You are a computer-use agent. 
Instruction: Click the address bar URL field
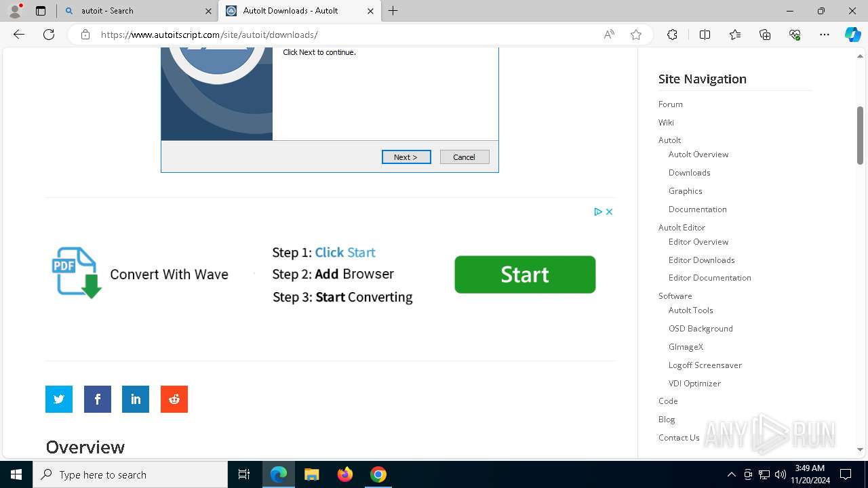pyautogui.click(x=346, y=35)
